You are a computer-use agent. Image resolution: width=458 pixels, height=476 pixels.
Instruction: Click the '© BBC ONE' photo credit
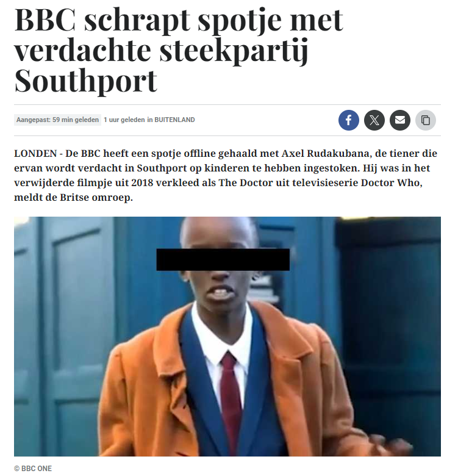tap(33, 469)
